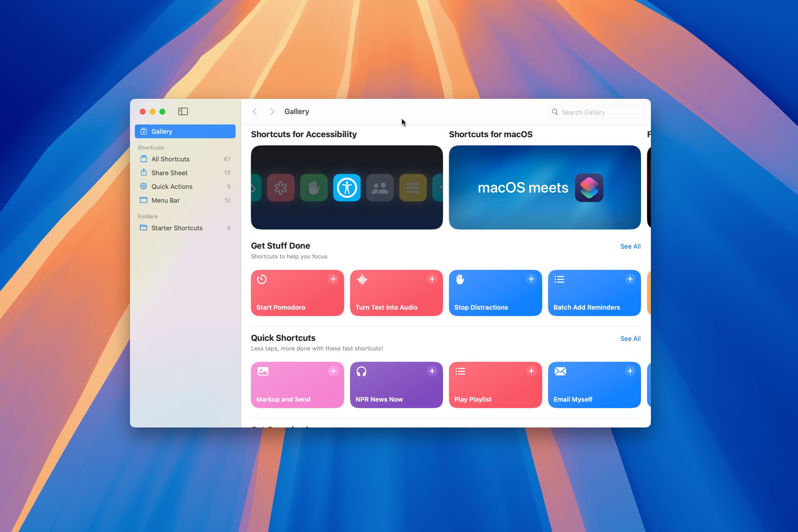Click See All for Get Stuff Done
The width and height of the screenshot is (798, 532).
pyautogui.click(x=630, y=247)
